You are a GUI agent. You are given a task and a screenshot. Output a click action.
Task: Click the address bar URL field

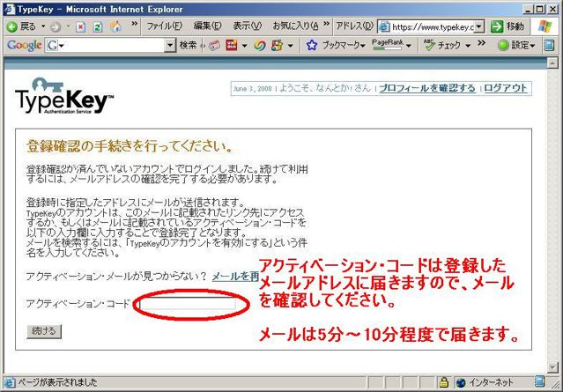(426, 27)
